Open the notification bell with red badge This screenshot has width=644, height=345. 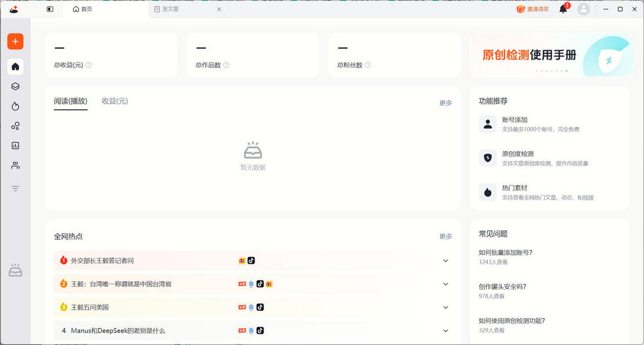[561, 9]
